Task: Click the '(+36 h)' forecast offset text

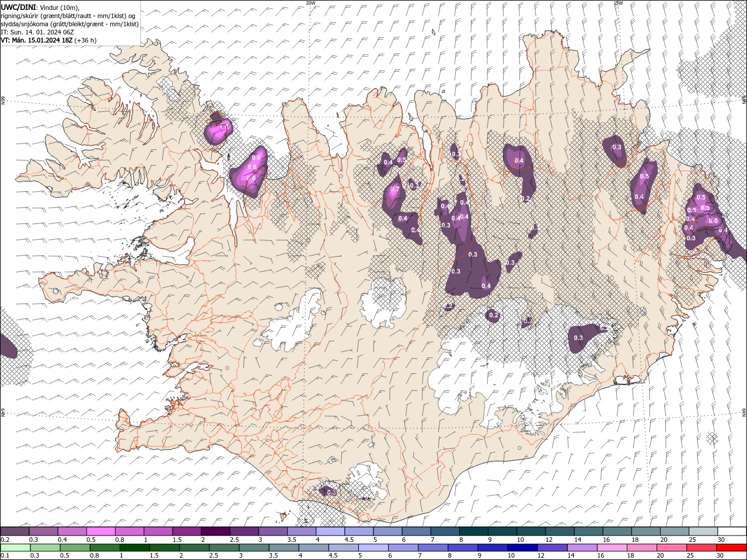Action: click(85, 40)
